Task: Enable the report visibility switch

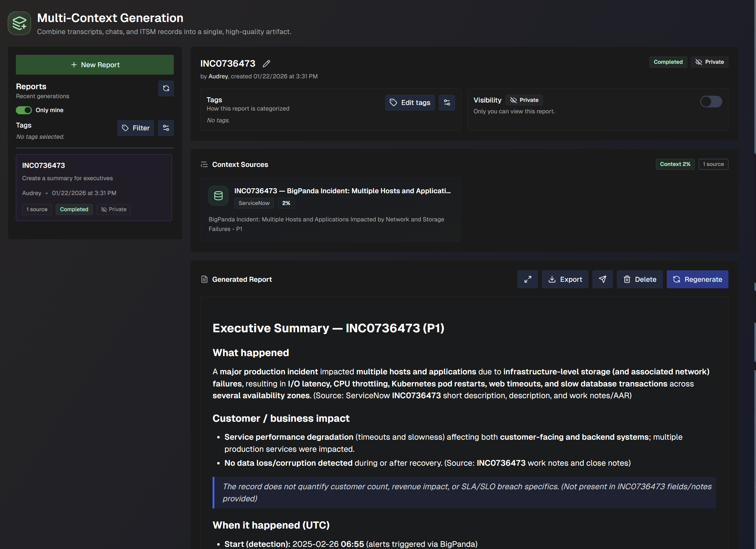Action: pyautogui.click(x=711, y=102)
